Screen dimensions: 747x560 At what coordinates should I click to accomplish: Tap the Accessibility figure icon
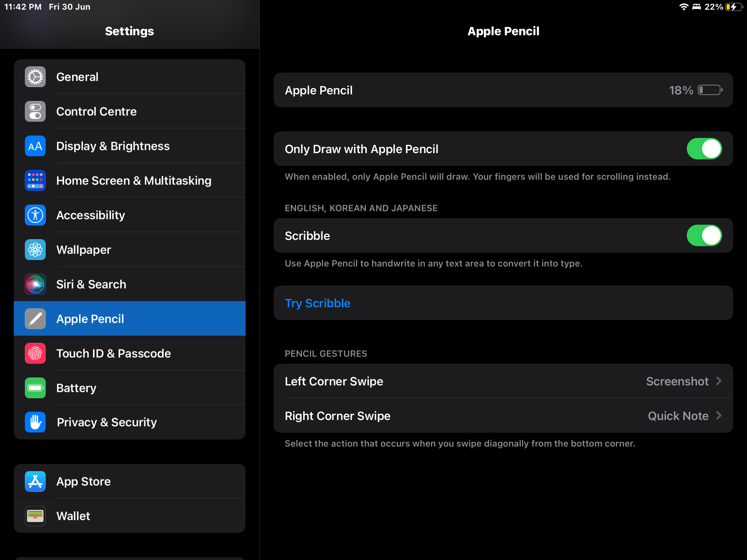[35, 215]
